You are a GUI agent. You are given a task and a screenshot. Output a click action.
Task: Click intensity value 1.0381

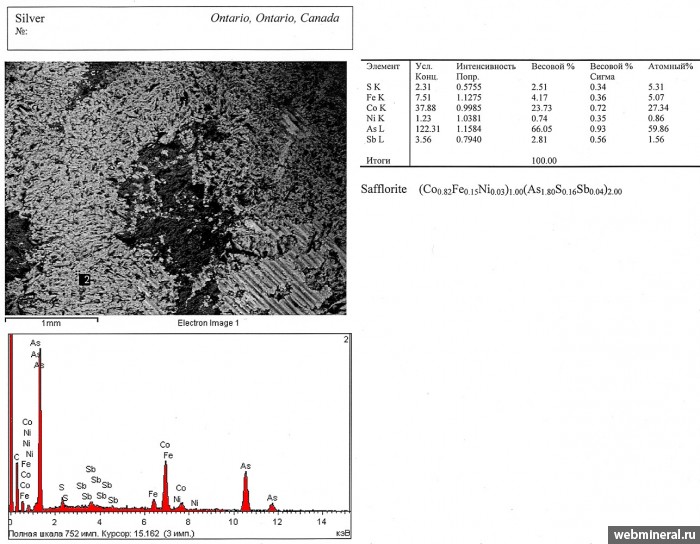pyautogui.click(x=469, y=118)
